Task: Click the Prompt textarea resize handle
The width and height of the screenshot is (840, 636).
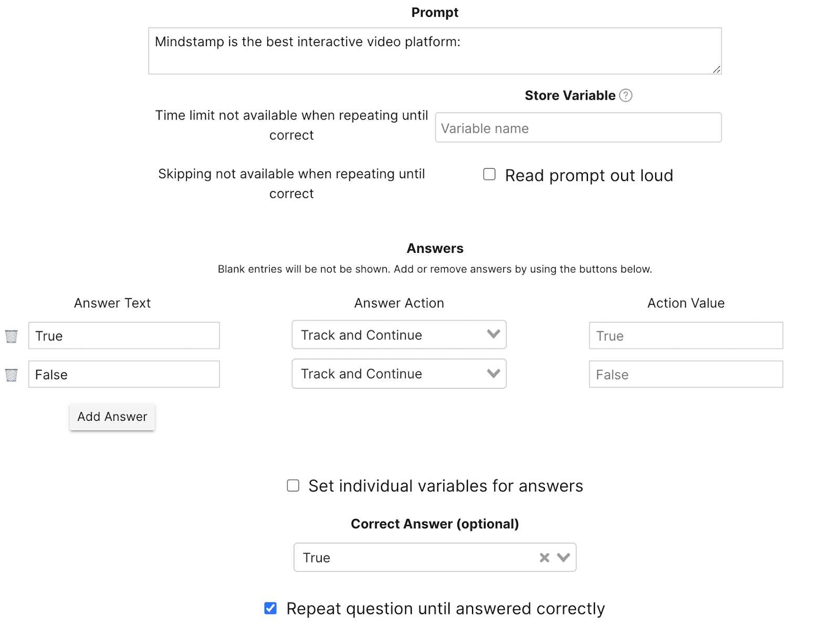Action: point(717,69)
